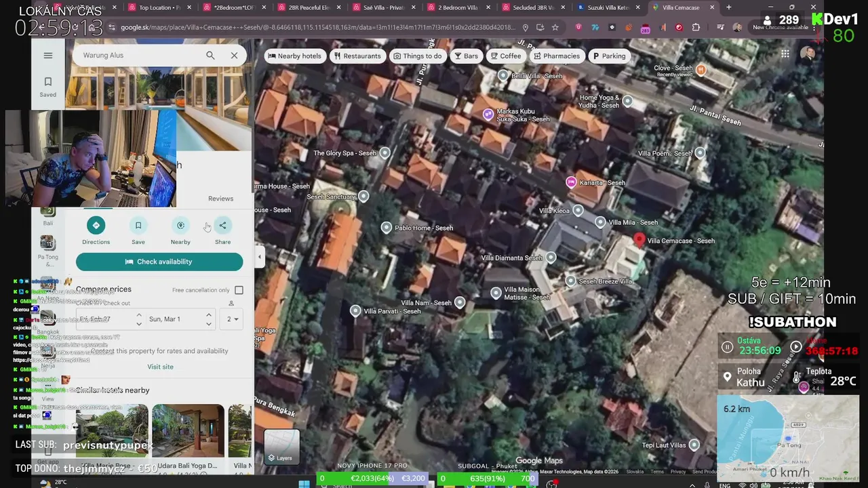Select Home Yoga & Yudha pin
The image size is (868, 488).
[627, 102]
